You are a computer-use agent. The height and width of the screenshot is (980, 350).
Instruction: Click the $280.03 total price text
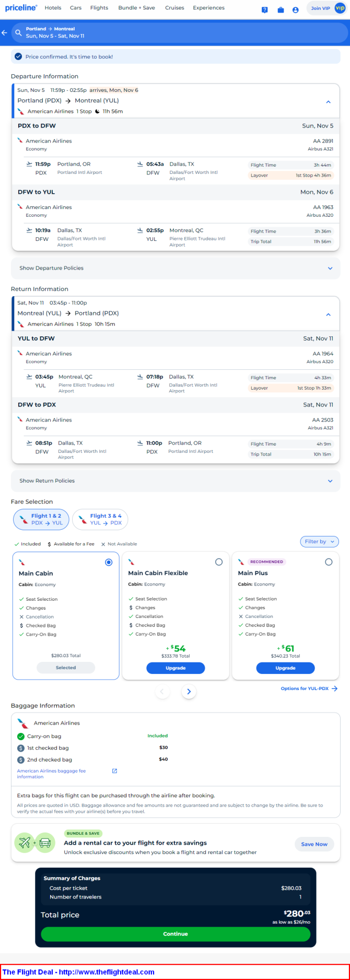tap(297, 914)
